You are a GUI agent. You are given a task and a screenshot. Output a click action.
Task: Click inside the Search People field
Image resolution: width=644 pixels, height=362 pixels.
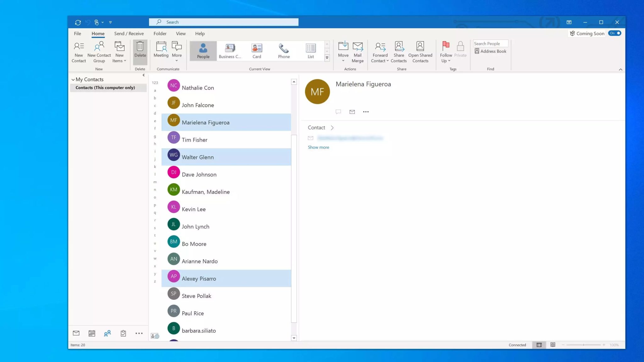[490, 43]
